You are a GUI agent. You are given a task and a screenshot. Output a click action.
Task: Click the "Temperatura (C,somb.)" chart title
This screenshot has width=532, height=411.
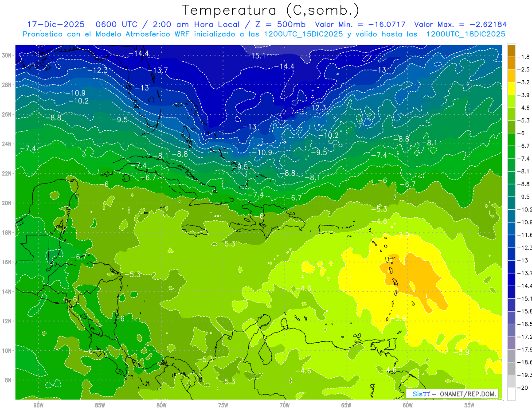270,10
